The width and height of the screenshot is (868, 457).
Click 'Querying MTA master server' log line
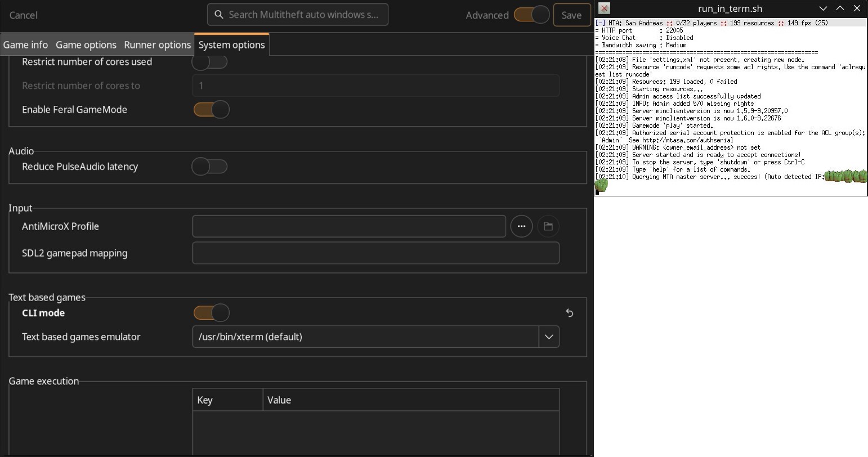point(710,177)
